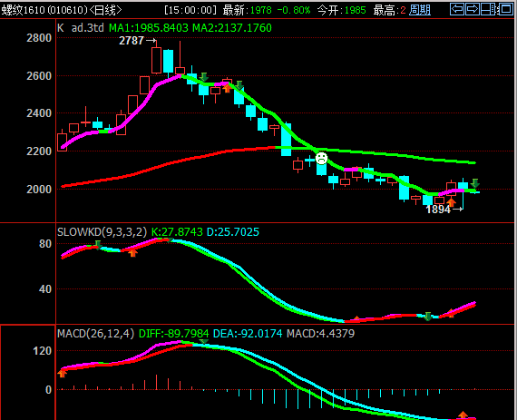517x420 pixels.
Task: Click orange up arrow at SLOWKD bottom trough
Action: point(356,318)
